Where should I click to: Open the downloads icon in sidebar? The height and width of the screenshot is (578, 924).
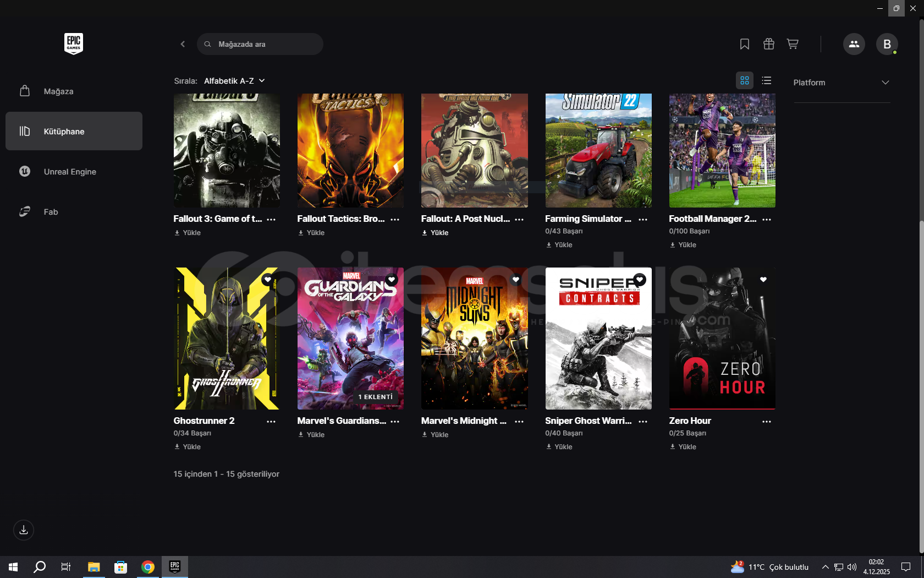pyautogui.click(x=24, y=530)
